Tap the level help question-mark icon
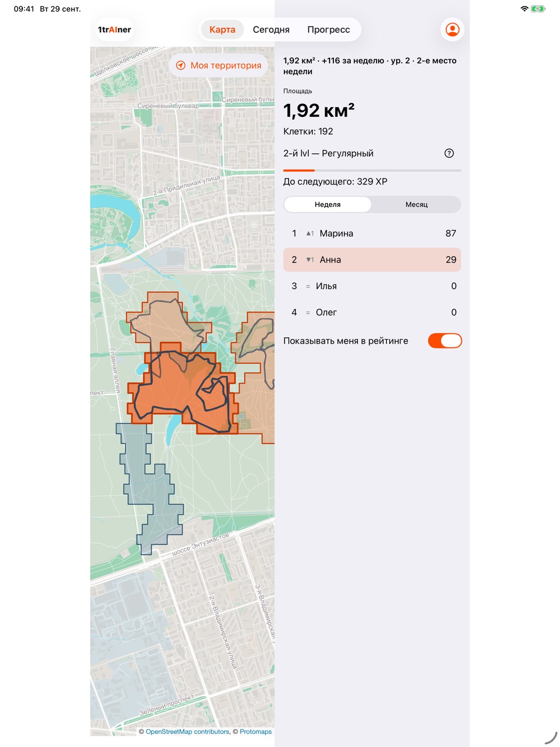Screen dimensions: 560x747 point(449,153)
